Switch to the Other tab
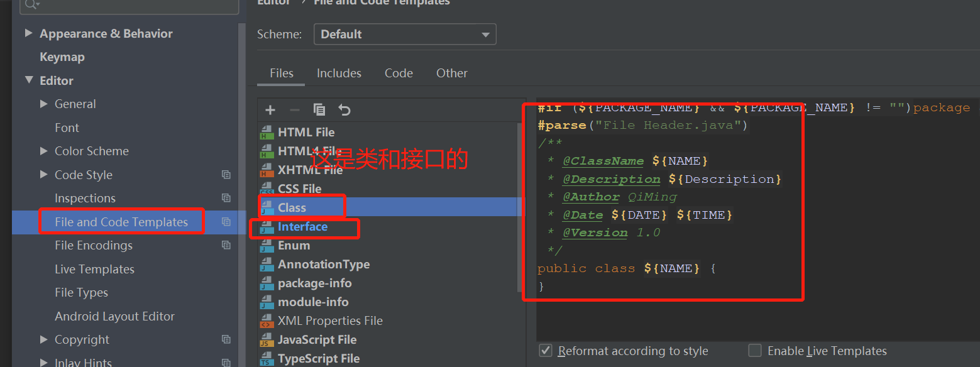The image size is (980, 367). [x=451, y=73]
